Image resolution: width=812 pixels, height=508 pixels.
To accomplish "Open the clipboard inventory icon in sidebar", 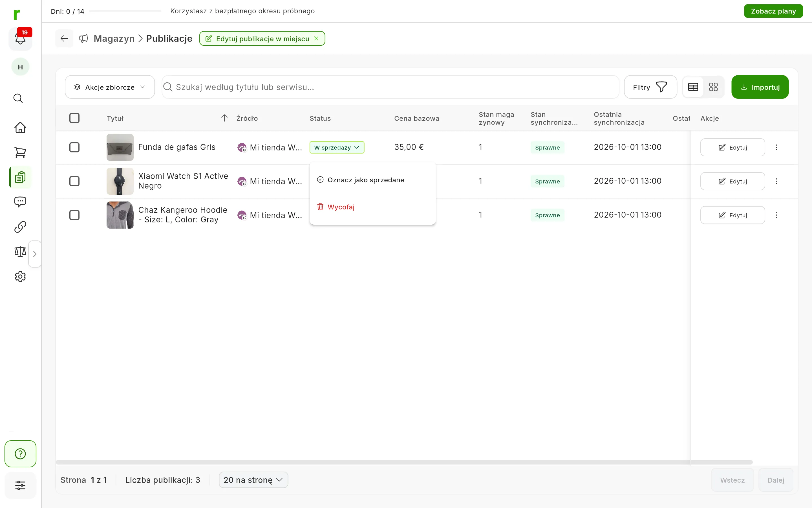I will [20, 177].
